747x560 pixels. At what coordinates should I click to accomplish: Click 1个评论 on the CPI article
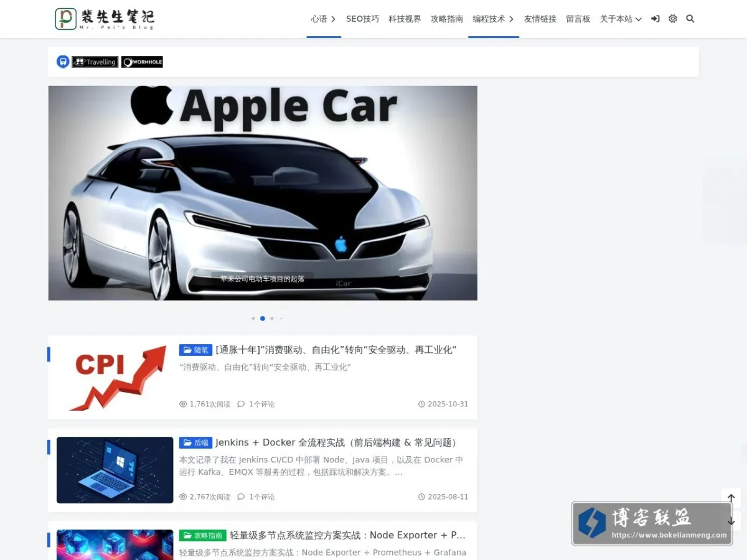tap(262, 404)
